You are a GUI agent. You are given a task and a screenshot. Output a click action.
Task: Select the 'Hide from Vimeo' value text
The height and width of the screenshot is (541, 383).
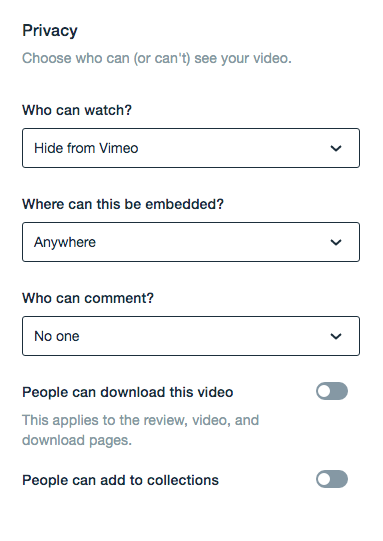[86, 148]
